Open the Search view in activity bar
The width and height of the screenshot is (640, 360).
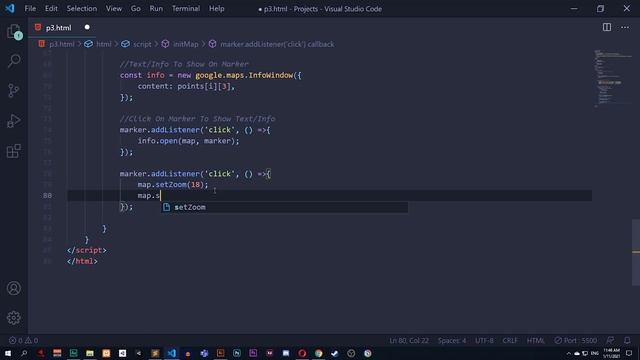tap(14, 61)
